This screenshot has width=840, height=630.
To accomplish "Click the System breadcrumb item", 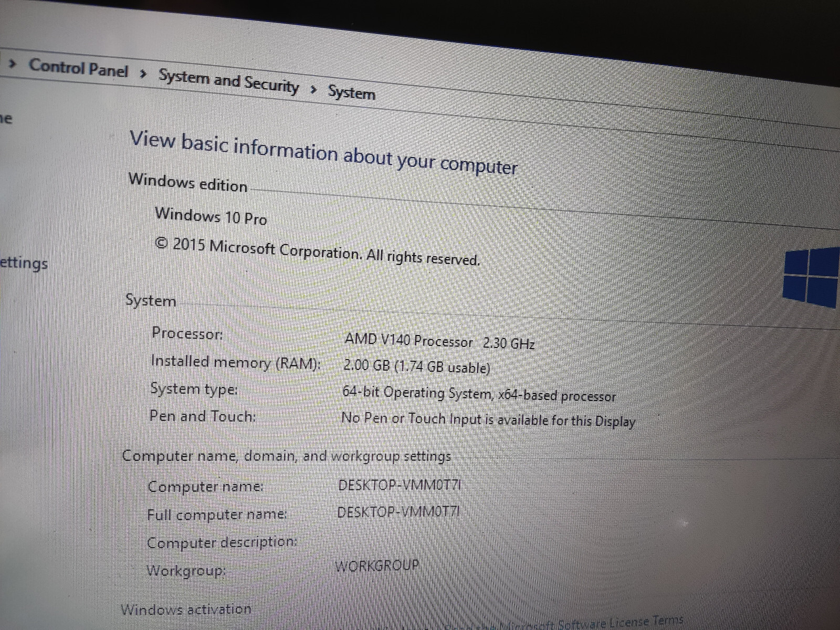I will [351, 93].
